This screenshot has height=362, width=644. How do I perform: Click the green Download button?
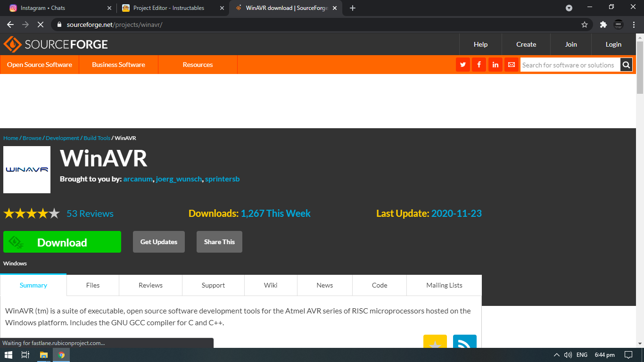62,242
